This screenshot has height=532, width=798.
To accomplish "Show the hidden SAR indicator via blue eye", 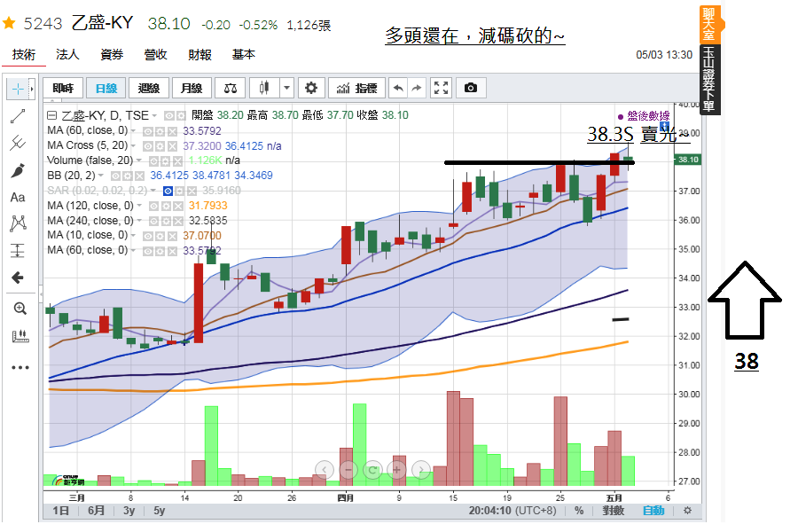I will click(x=168, y=191).
